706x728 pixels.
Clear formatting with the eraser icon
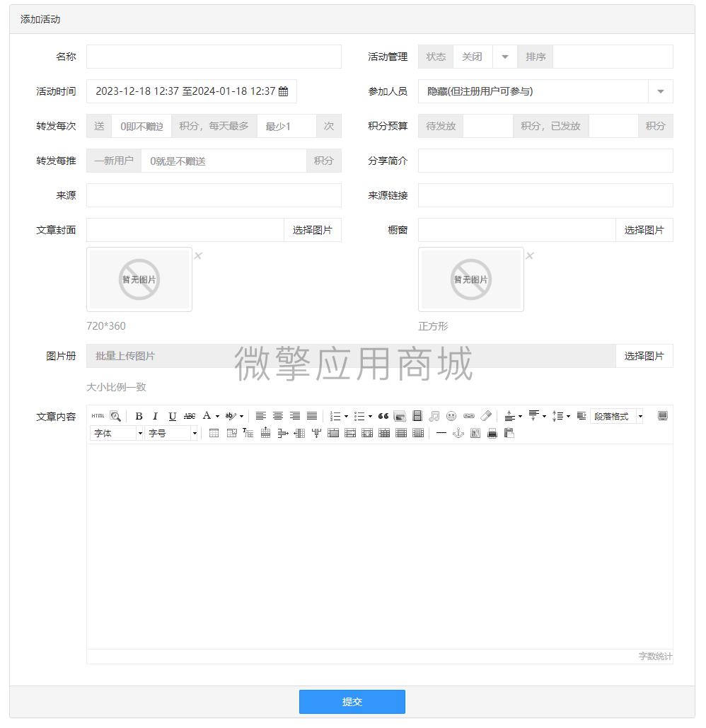[x=486, y=416]
